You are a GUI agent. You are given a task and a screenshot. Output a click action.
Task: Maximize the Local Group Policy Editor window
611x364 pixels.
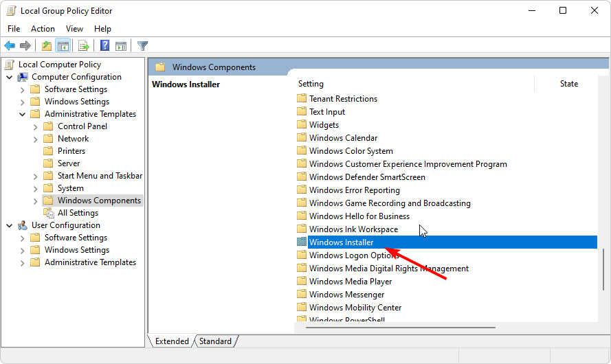tap(563, 10)
